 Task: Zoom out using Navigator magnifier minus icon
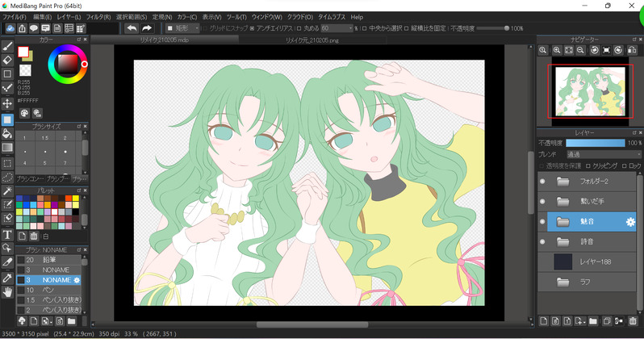coord(580,50)
